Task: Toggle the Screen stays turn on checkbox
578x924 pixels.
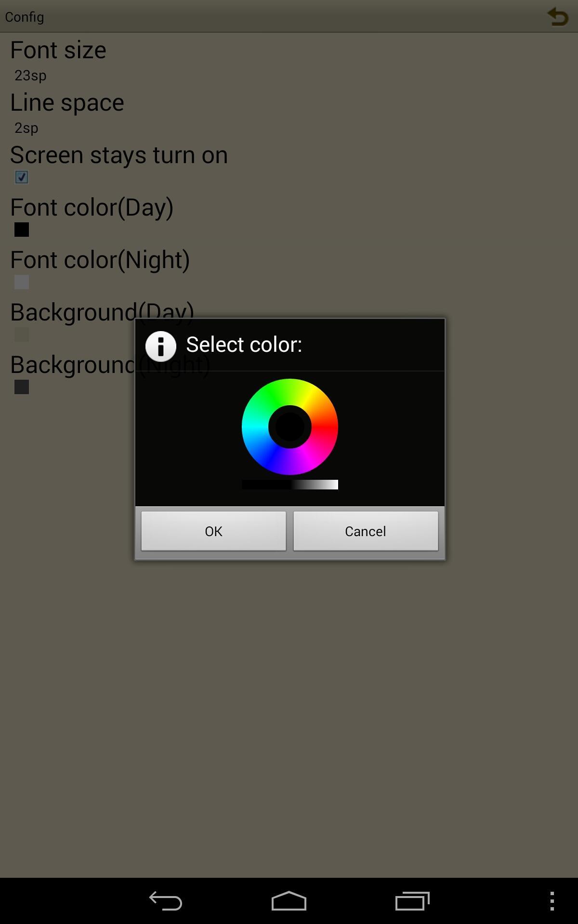Action: pyautogui.click(x=22, y=177)
